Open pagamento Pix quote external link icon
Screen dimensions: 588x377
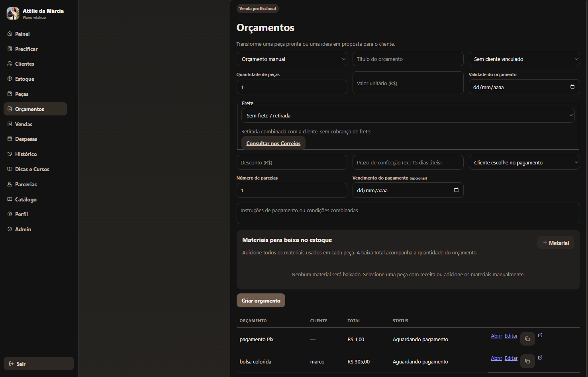(540, 335)
